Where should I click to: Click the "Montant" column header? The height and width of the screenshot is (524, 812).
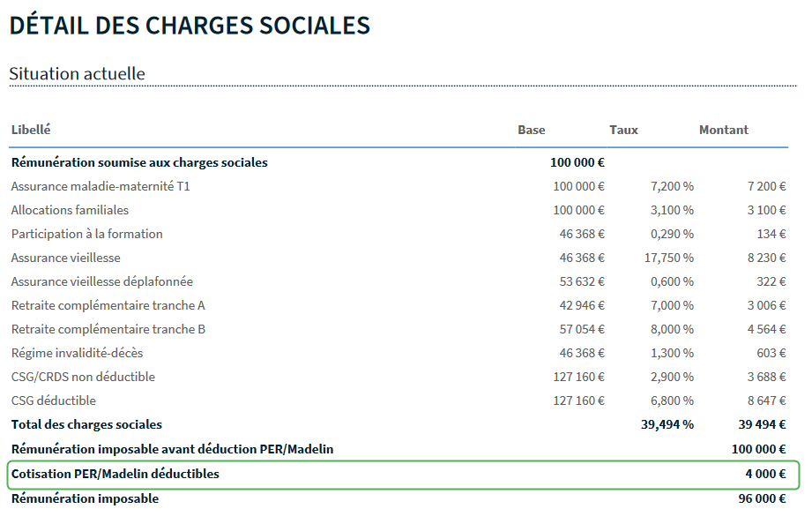coord(723,130)
